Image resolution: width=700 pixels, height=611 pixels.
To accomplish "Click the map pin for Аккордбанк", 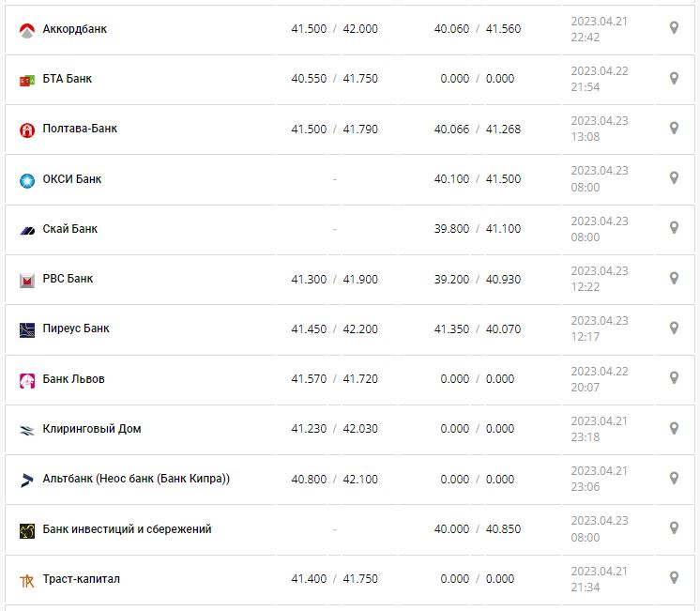I will click(x=674, y=28).
